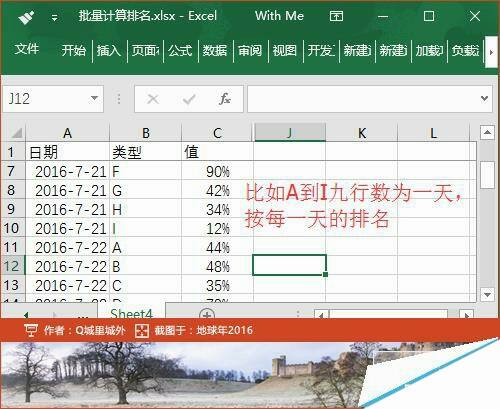The width and height of the screenshot is (500, 409).
Task: Click the horizontal scrollbar right arrow
Action: point(466,315)
